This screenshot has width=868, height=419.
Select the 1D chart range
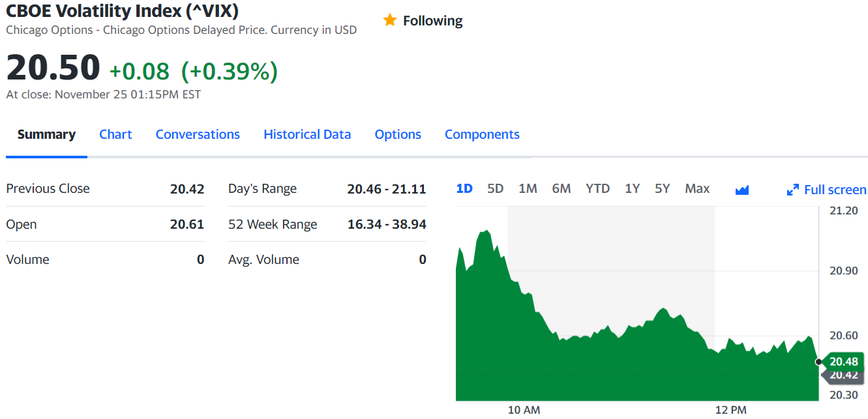coord(464,188)
